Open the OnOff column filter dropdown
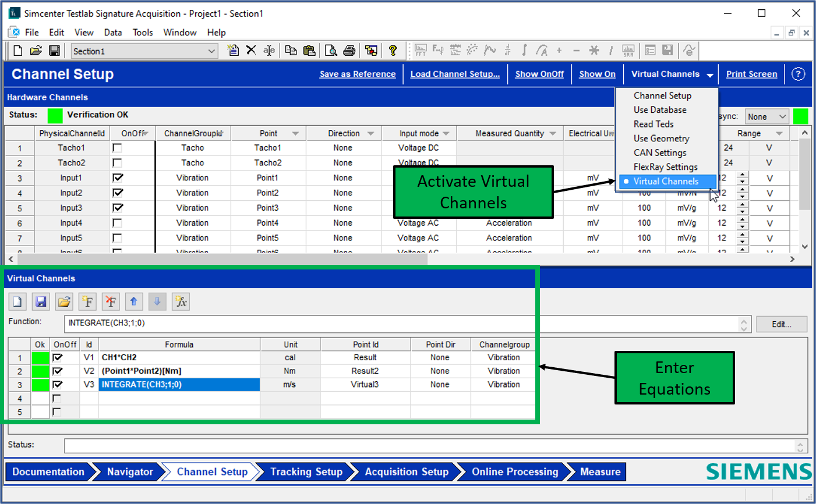This screenshot has width=816, height=504. (145, 133)
